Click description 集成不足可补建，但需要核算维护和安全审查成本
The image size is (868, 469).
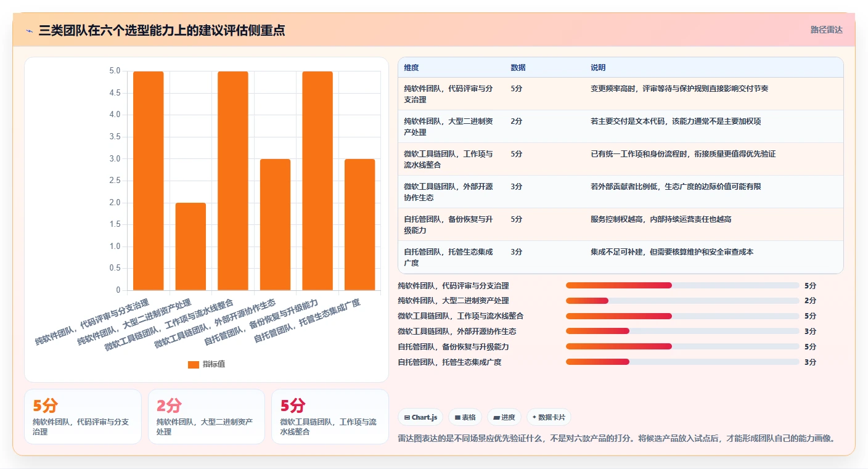(x=672, y=252)
